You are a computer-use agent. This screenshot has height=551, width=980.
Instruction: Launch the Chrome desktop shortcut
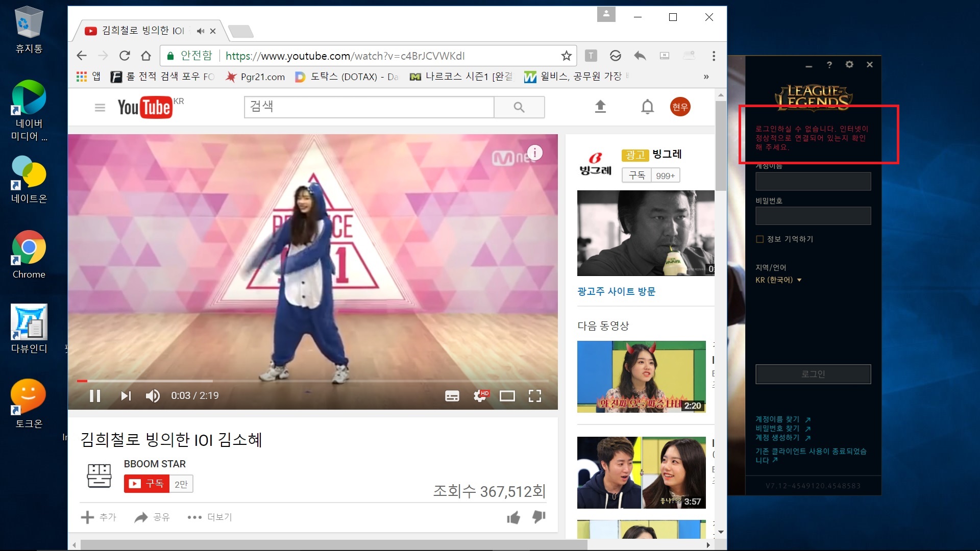(29, 255)
